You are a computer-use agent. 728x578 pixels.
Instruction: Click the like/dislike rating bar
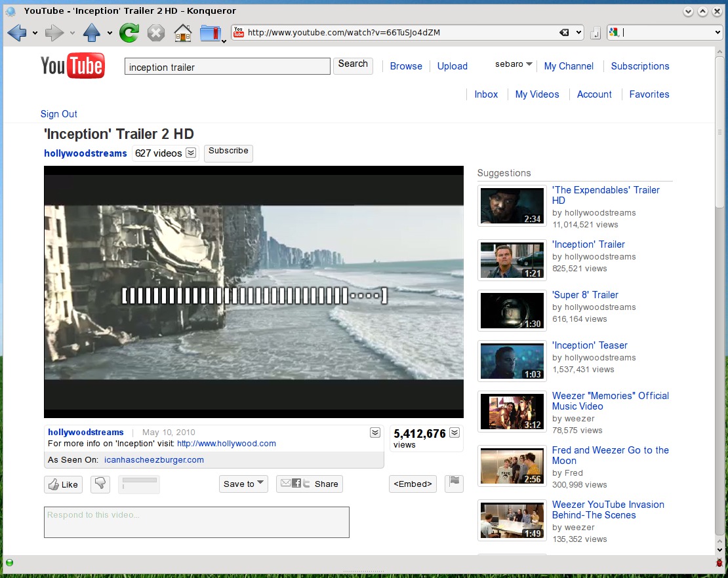click(x=139, y=484)
